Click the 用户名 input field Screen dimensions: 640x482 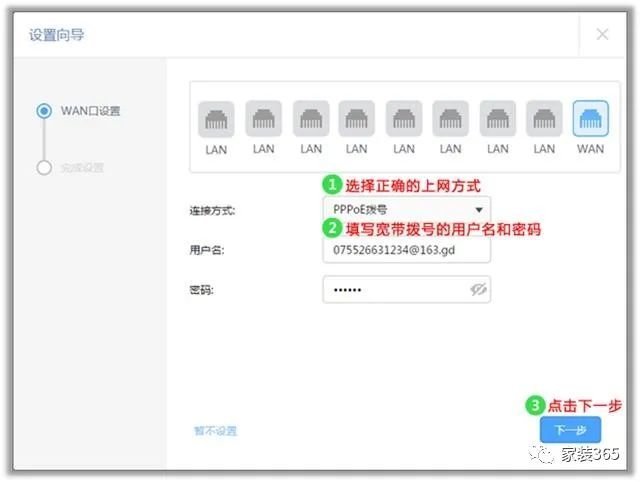click(x=407, y=250)
